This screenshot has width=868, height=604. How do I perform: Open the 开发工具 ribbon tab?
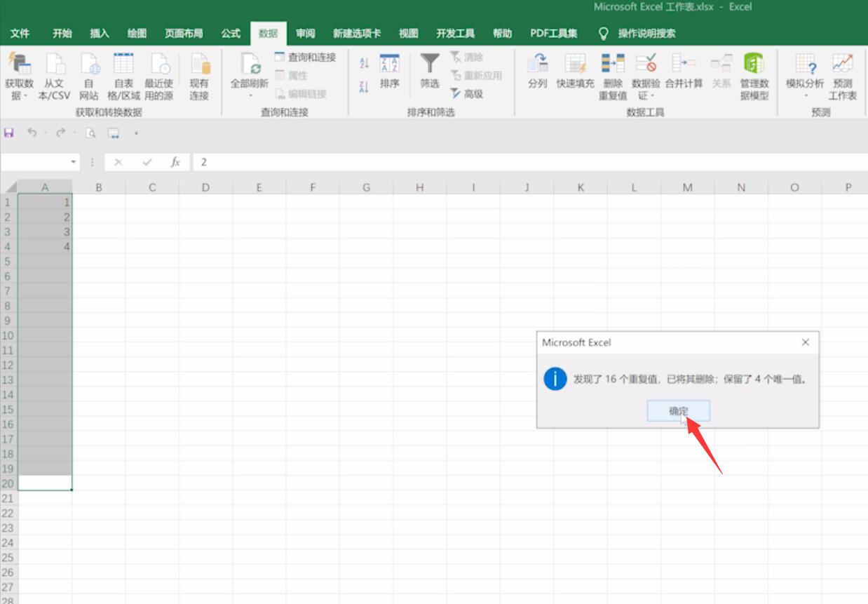(x=455, y=33)
